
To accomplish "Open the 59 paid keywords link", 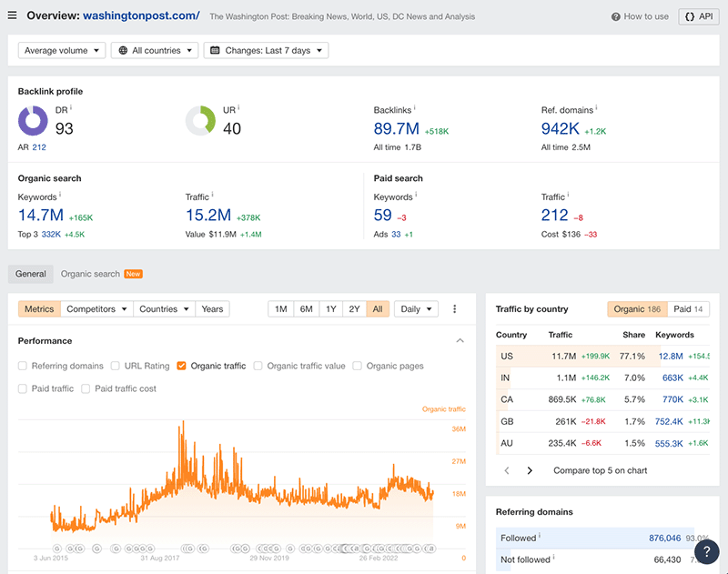I will coord(382,215).
